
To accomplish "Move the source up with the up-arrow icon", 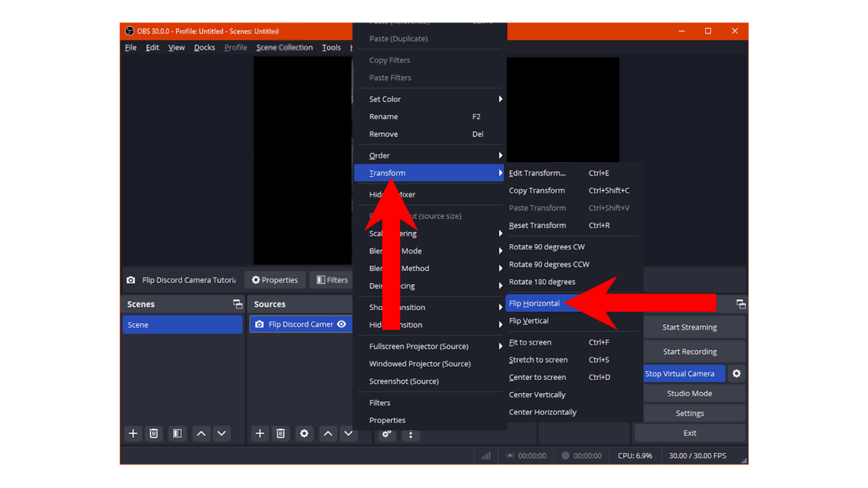I will [x=328, y=433].
